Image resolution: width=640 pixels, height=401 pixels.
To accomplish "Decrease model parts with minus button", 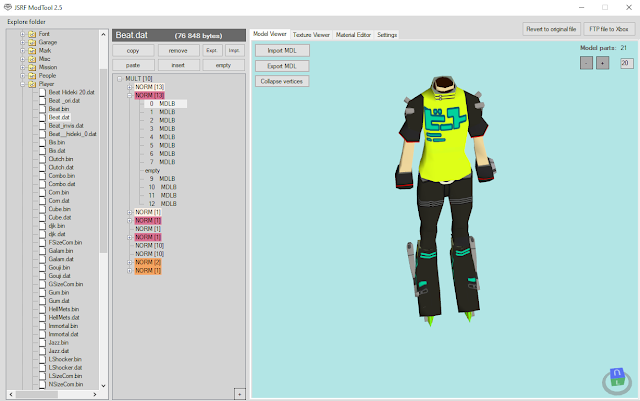I will [586, 63].
